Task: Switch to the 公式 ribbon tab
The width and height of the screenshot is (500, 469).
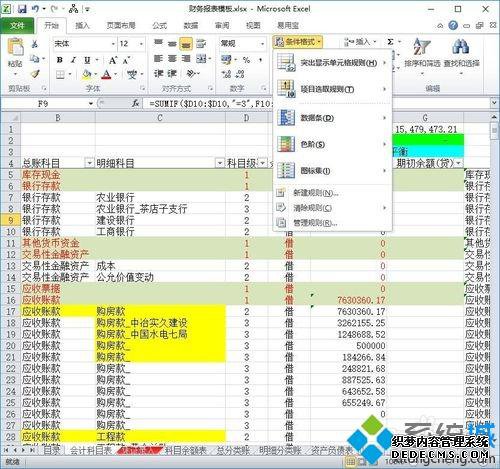Action: (159, 26)
